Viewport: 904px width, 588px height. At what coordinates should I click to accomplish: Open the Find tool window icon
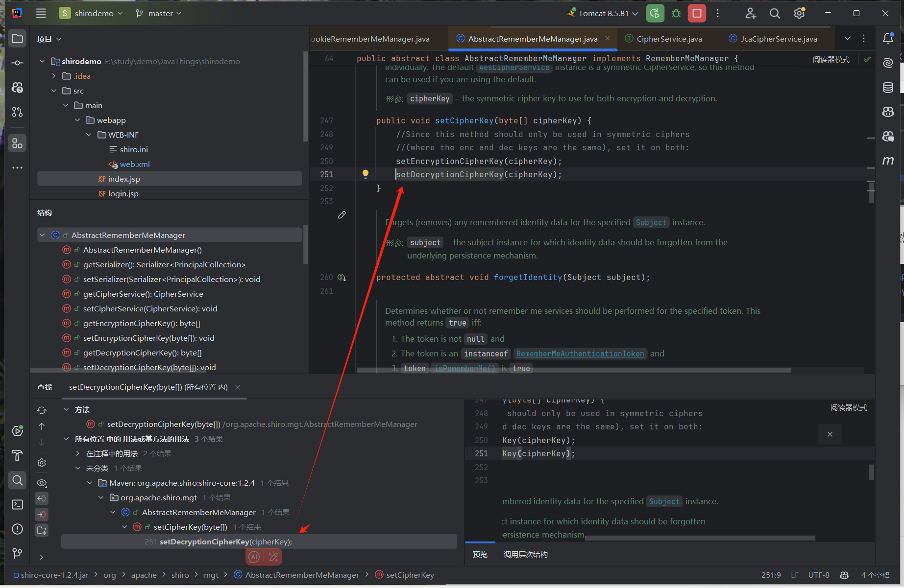point(18,480)
